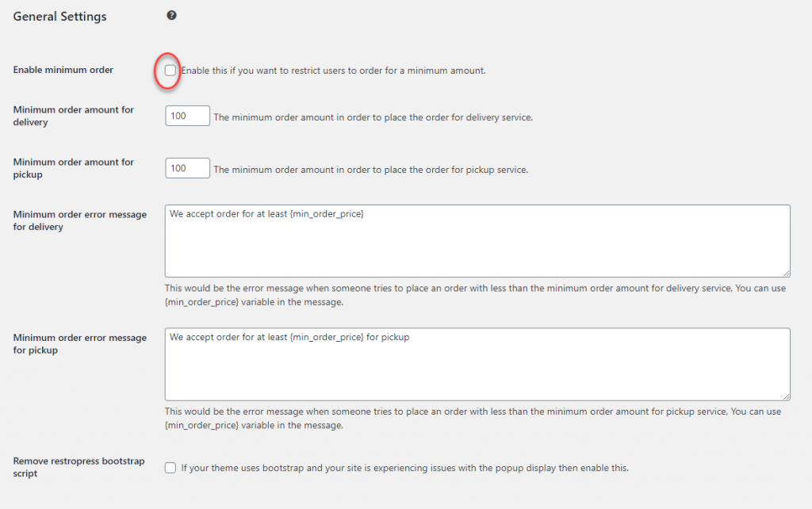Open the help tooltip beside General Settings
This screenshot has height=509, width=812.
[171, 16]
